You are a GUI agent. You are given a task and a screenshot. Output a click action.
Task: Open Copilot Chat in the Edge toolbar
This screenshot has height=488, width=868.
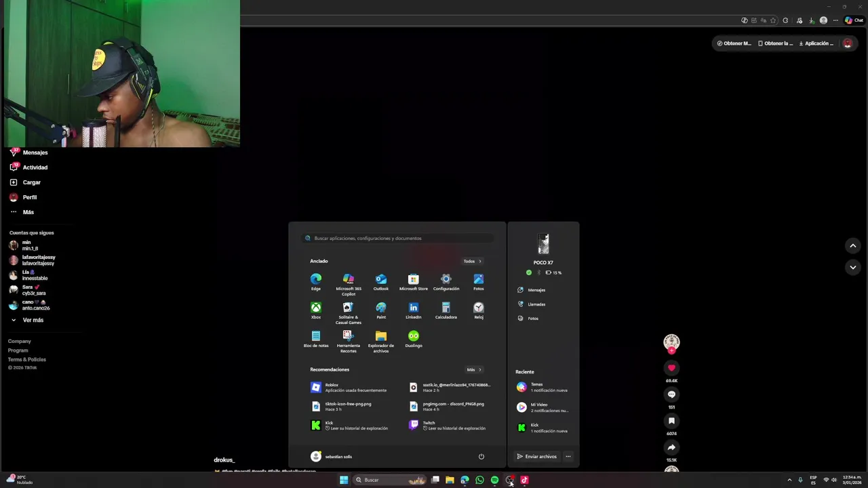pyautogui.click(x=854, y=20)
